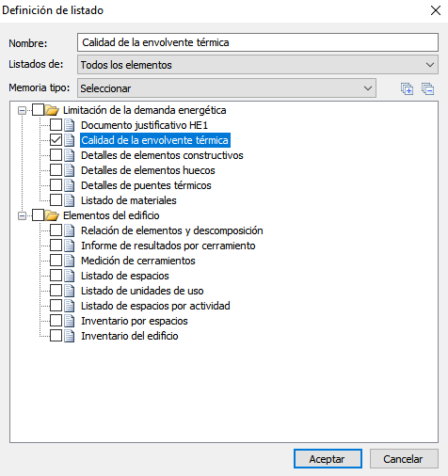The width and height of the screenshot is (448, 476).
Task: Check the Limitación de la demanda energética folder checkbox
Action: [x=38, y=110]
